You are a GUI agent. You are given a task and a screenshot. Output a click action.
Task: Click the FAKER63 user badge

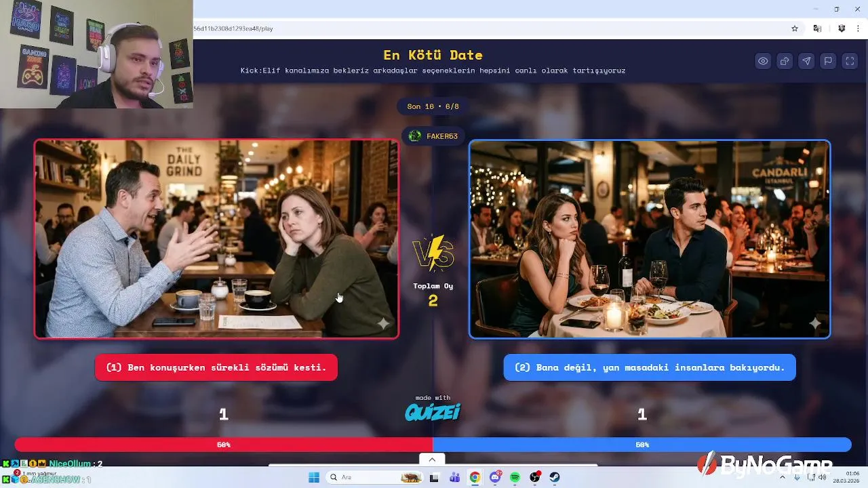click(433, 136)
